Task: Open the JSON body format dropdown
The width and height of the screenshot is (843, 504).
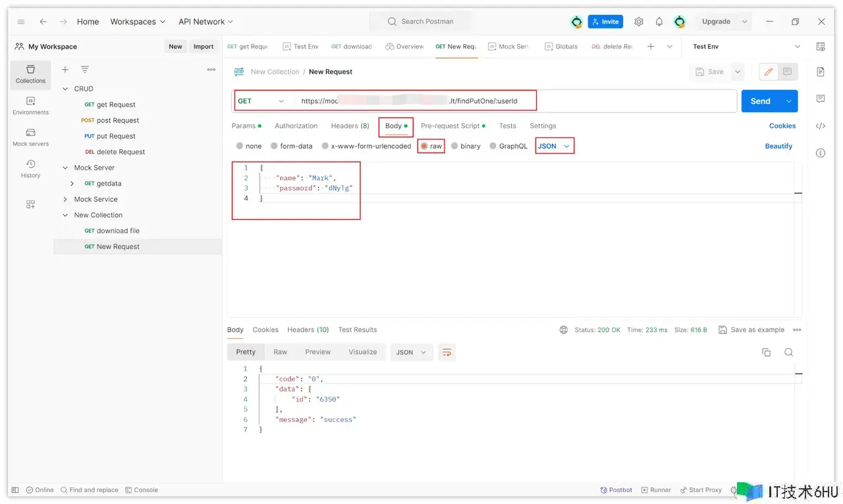Action: (x=554, y=146)
